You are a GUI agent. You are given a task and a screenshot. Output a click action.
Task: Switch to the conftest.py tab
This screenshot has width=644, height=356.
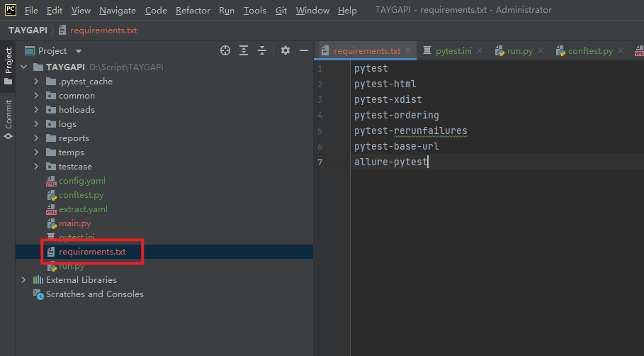[x=589, y=51]
